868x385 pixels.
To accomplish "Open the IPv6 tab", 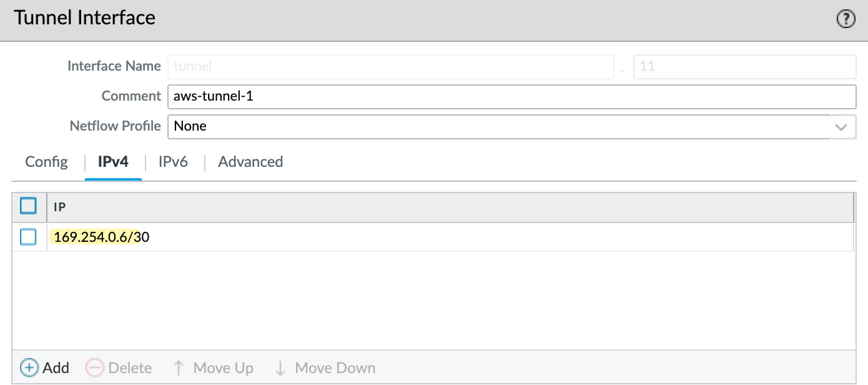I will click(x=173, y=162).
